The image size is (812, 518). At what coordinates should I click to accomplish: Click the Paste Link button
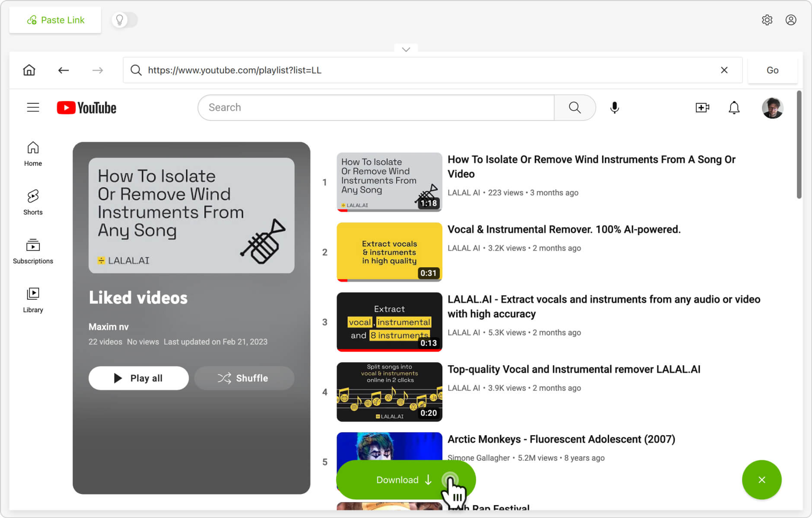[x=55, y=20]
